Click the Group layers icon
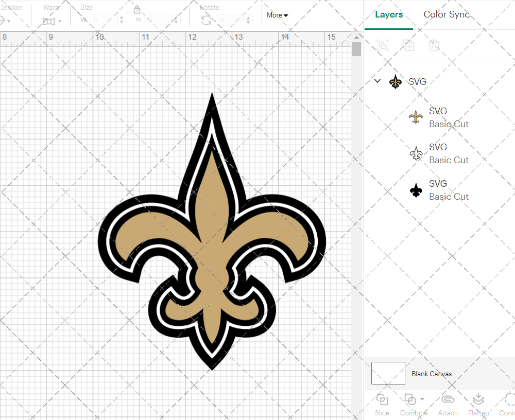The height and width of the screenshot is (420, 515). click(x=383, y=45)
